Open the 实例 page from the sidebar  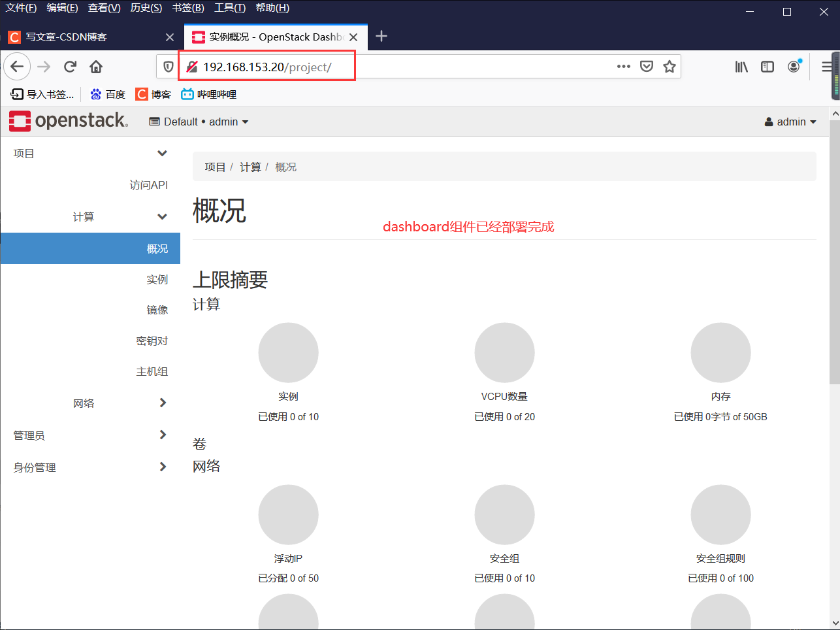click(157, 279)
